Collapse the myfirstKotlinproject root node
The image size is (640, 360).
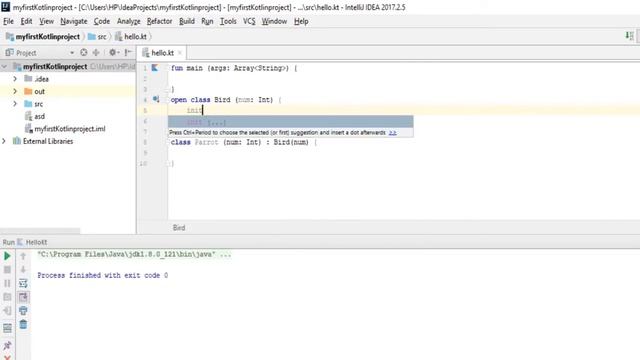(4, 66)
